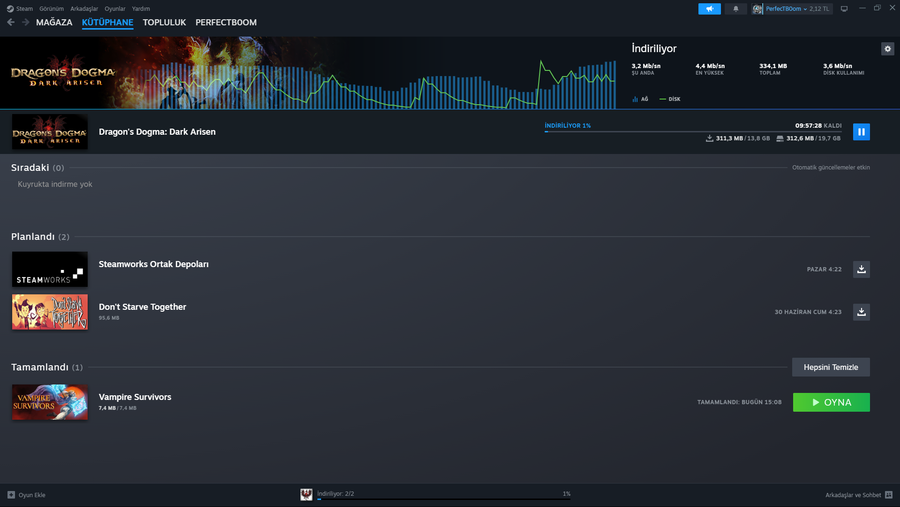Image resolution: width=900 pixels, height=507 pixels.
Task: Click the bottom download status game icon
Action: [x=307, y=494]
